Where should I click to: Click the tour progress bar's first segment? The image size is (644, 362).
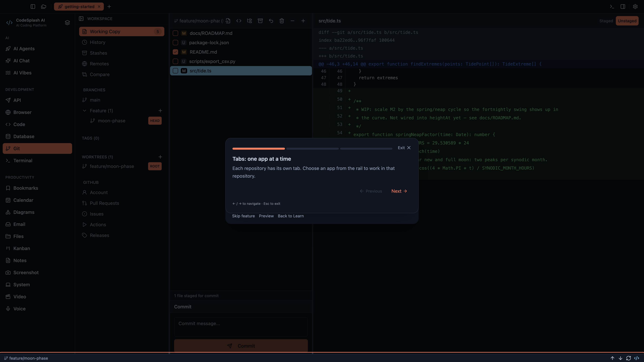click(x=258, y=149)
